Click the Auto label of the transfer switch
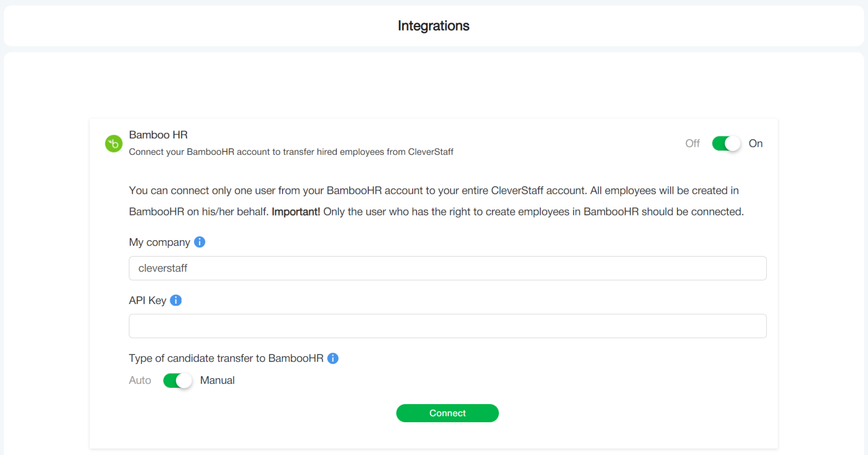Viewport: 868px width, 455px height. (140, 380)
